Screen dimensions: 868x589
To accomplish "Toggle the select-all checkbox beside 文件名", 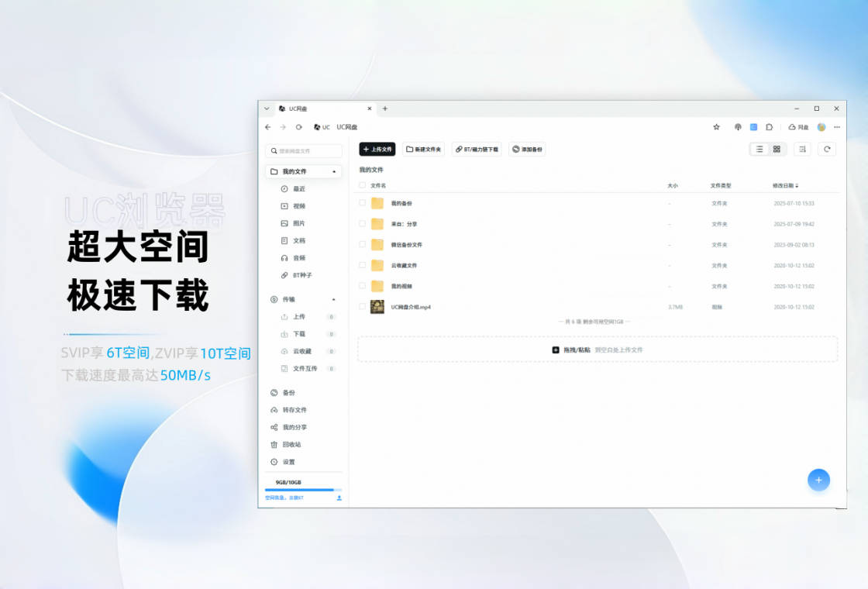I will tap(362, 185).
